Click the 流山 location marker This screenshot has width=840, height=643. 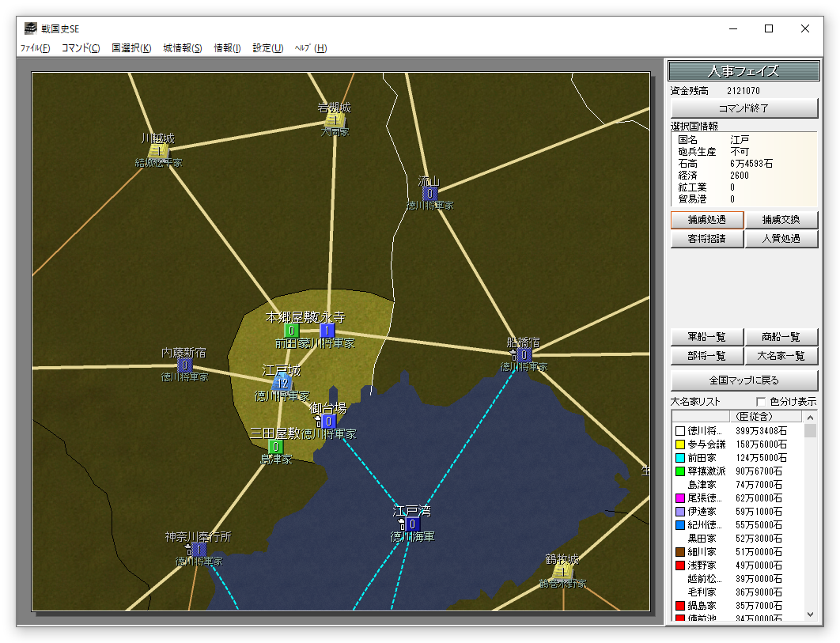pyautogui.click(x=429, y=193)
